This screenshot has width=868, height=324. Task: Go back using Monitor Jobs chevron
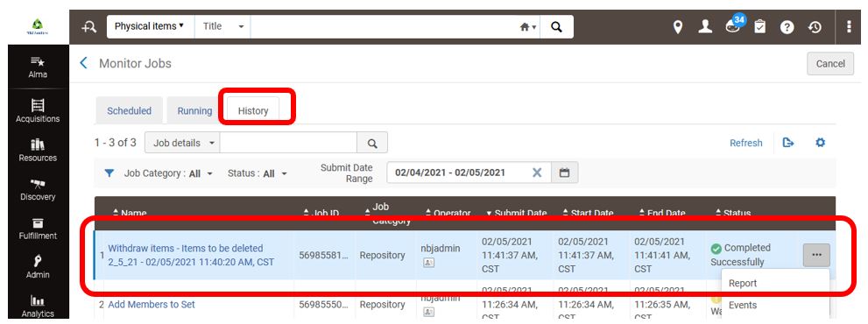coord(83,63)
